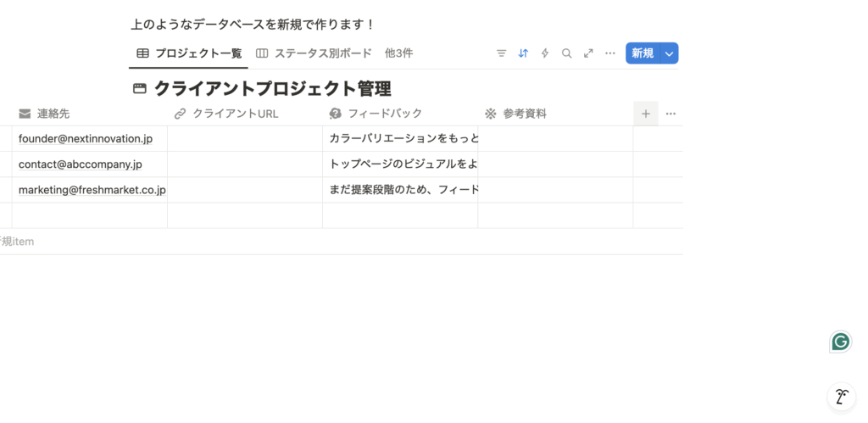Open the filter icon in database toolbar

point(501,53)
